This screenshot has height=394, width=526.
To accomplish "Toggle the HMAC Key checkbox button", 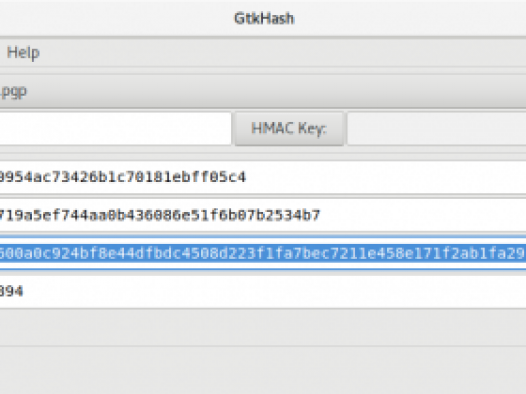I will point(289,128).
